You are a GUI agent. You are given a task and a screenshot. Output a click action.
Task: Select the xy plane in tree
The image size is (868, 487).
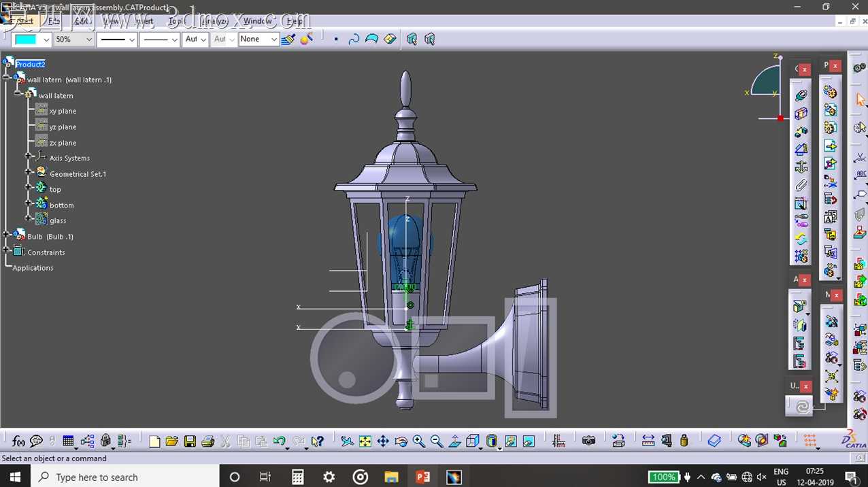[x=63, y=111]
